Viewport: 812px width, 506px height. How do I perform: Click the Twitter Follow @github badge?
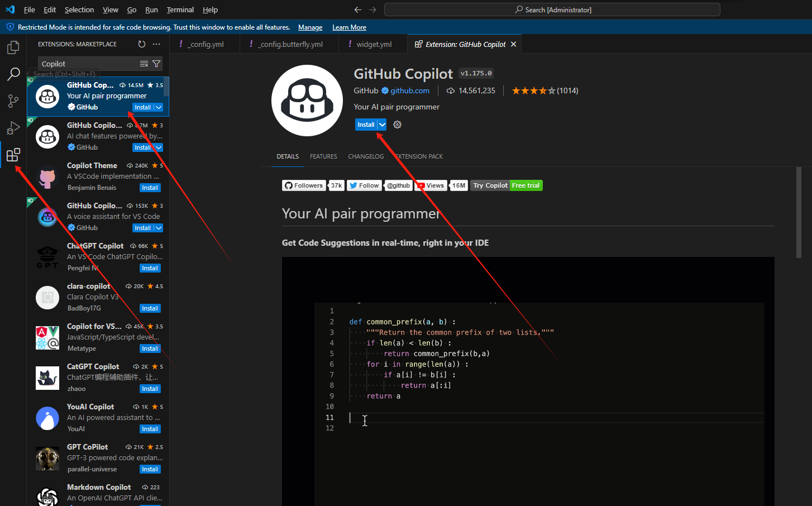pyautogui.click(x=380, y=185)
